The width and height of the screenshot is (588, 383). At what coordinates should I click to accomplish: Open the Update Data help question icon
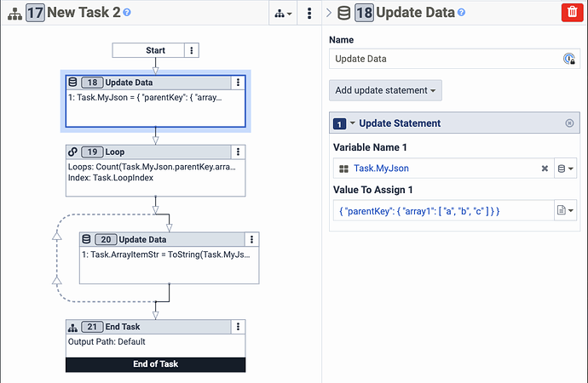click(462, 13)
